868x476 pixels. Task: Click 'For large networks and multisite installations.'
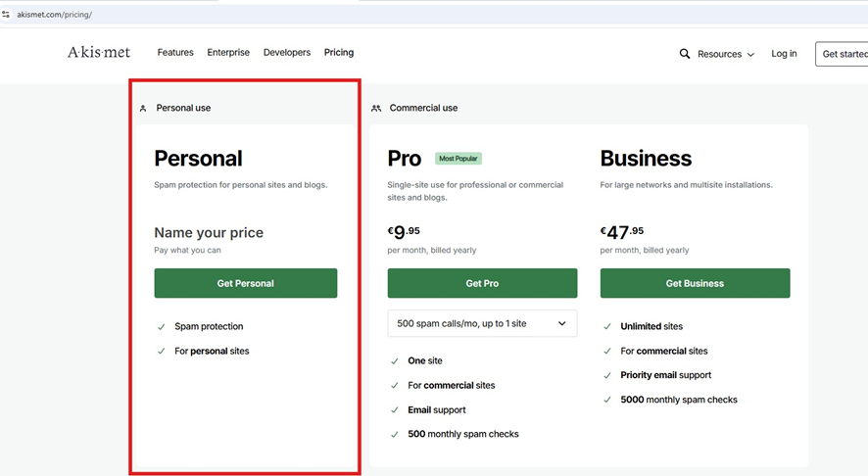click(x=687, y=185)
